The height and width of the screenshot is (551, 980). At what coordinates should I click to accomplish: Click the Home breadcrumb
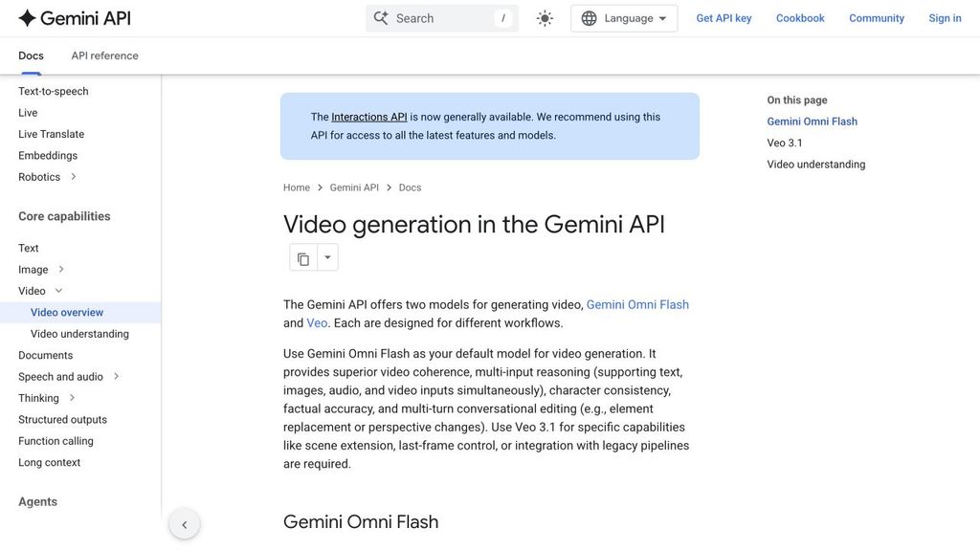point(297,187)
